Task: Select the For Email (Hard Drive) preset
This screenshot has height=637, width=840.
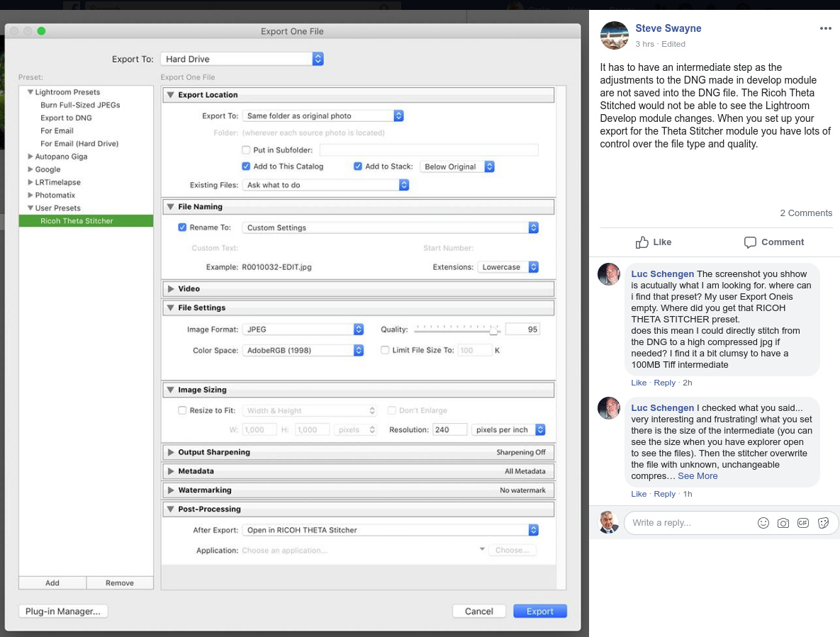Action: [79, 143]
